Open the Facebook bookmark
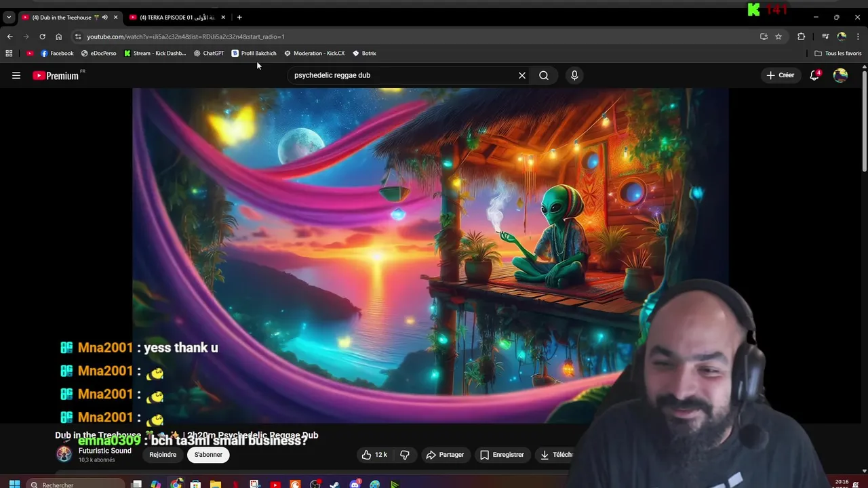 pyautogui.click(x=57, y=53)
